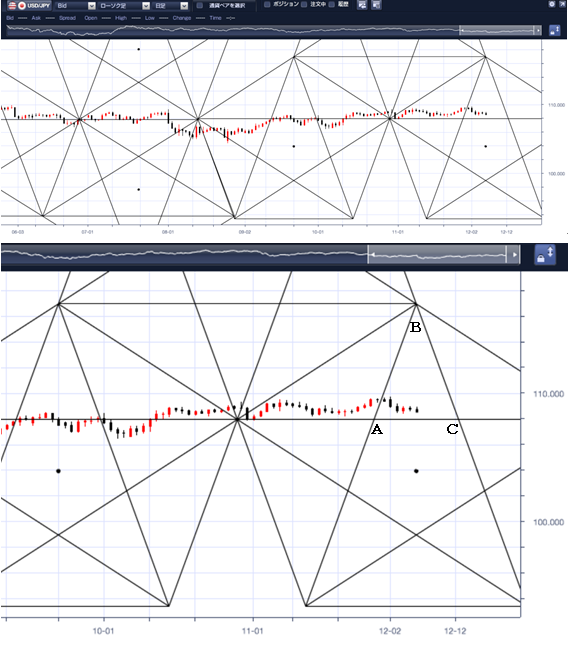Click the second chart tool icon after 履歴
This screenshot has width=568, height=645.
click(x=376, y=5)
